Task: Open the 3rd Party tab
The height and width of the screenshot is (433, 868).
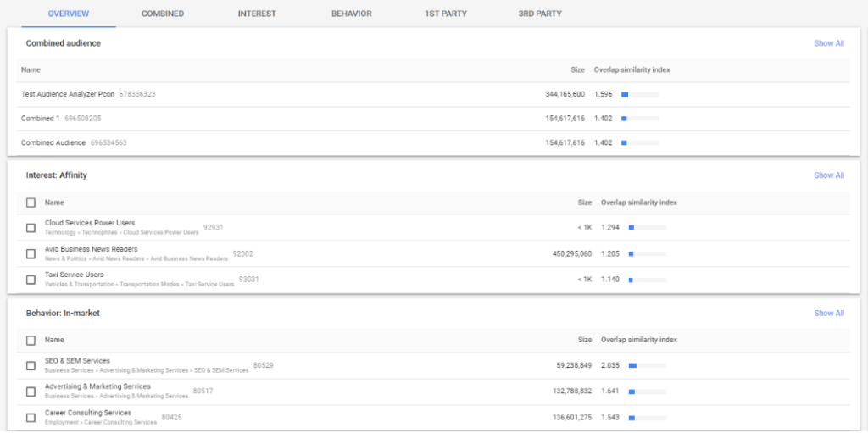Action: coord(539,14)
